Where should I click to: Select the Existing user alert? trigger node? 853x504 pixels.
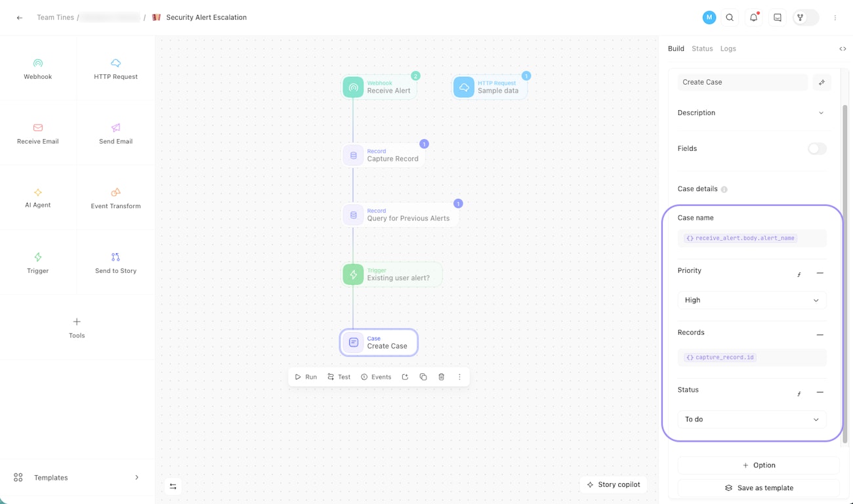click(x=392, y=274)
